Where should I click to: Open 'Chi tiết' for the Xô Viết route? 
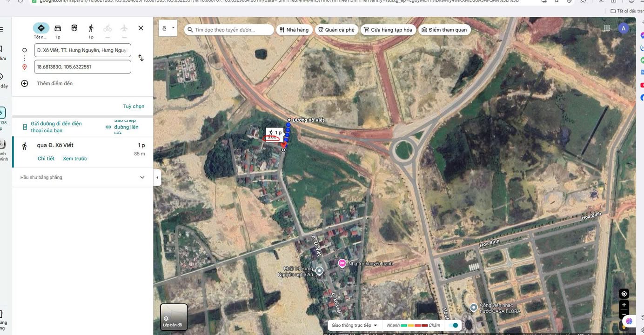point(46,159)
